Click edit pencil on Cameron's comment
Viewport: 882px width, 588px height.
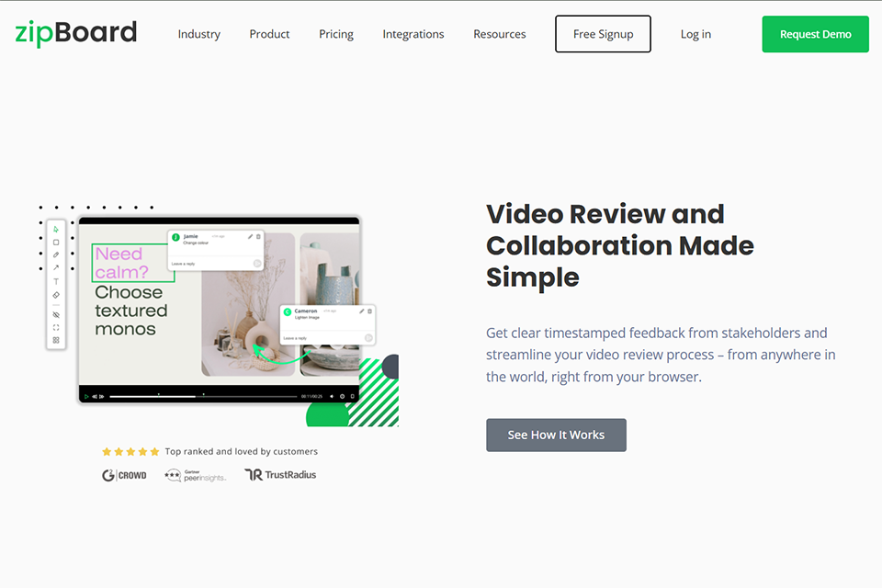pyautogui.click(x=362, y=311)
